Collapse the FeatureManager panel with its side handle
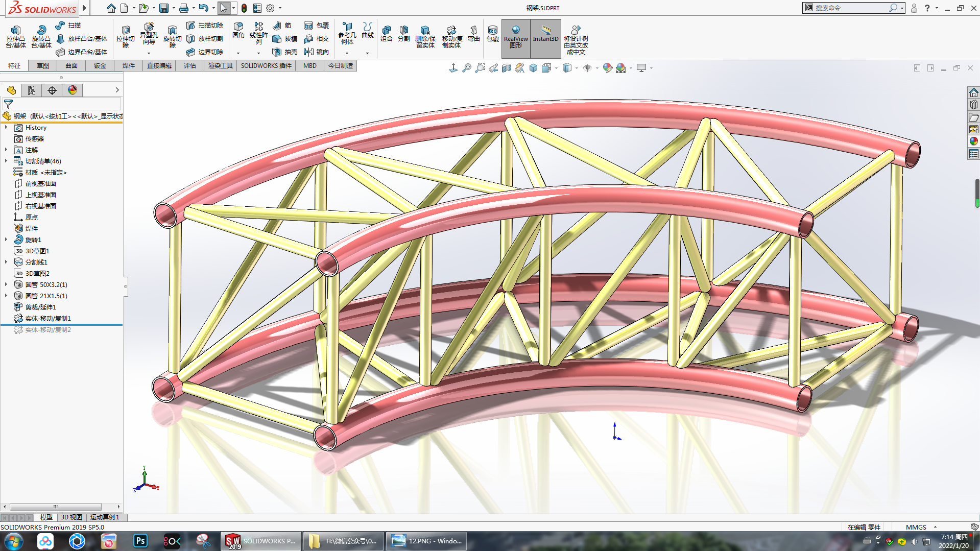980x551 pixels. pyautogui.click(x=126, y=286)
